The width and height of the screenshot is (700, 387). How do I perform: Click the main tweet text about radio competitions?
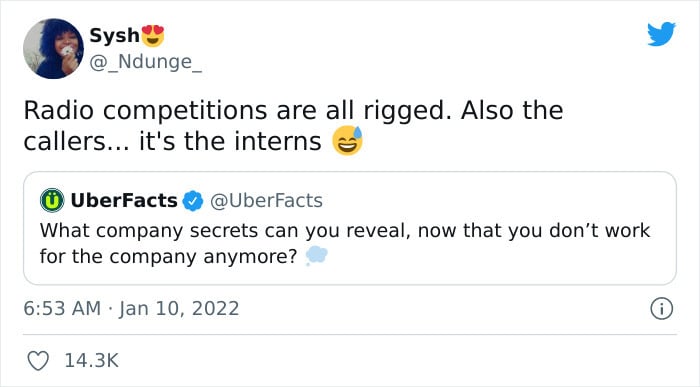[x=293, y=126]
